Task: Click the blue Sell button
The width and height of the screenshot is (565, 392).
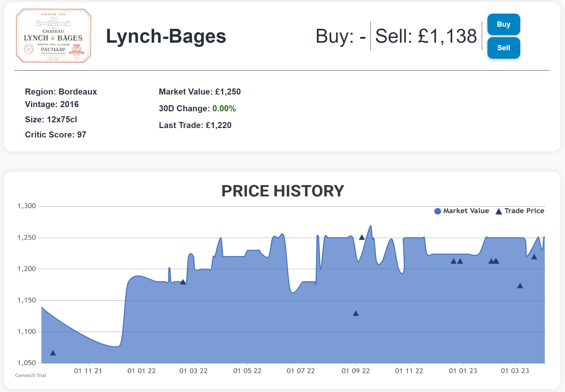Action: pyautogui.click(x=503, y=48)
